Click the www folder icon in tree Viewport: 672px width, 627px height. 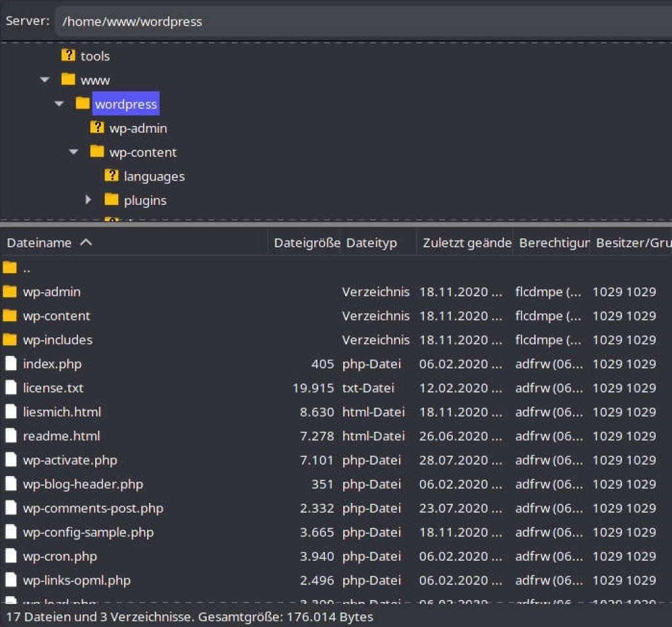(x=68, y=79)
